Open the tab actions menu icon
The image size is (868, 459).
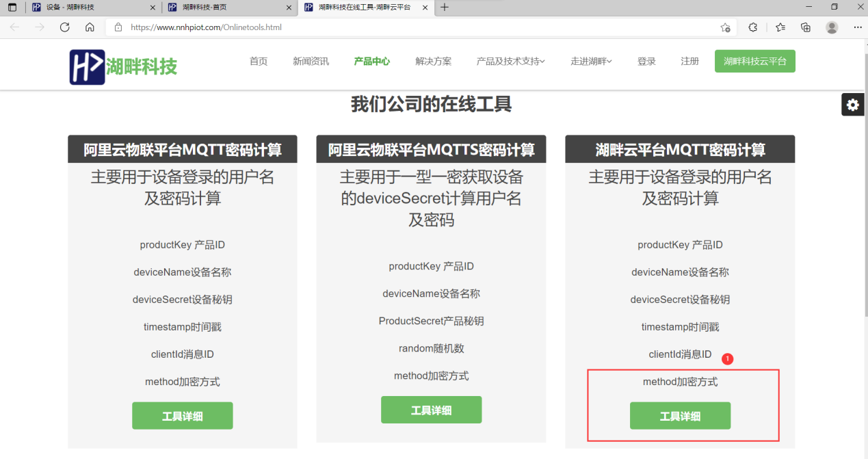point(12,8)
